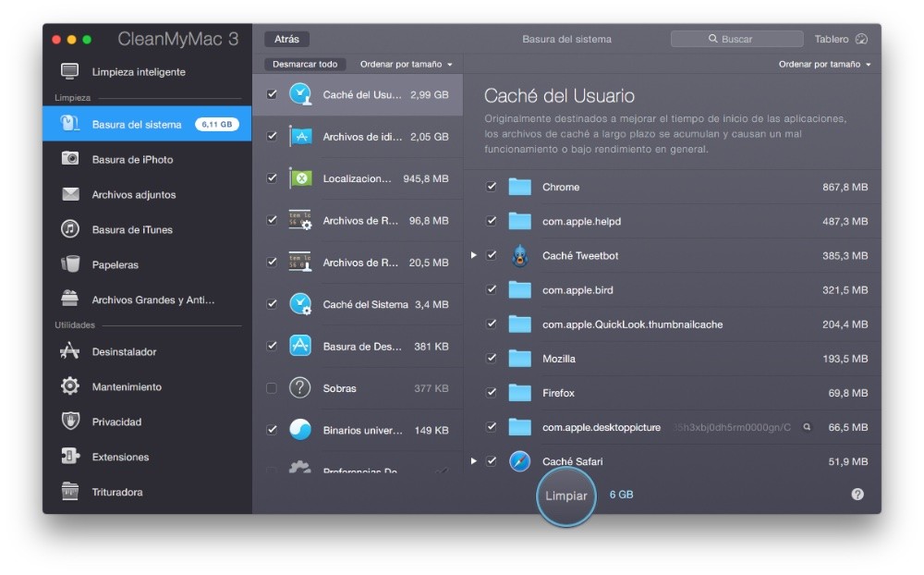Click the Atrás back button
The image size is (924, 575).
pyautogui.click(x=286, y=39)
